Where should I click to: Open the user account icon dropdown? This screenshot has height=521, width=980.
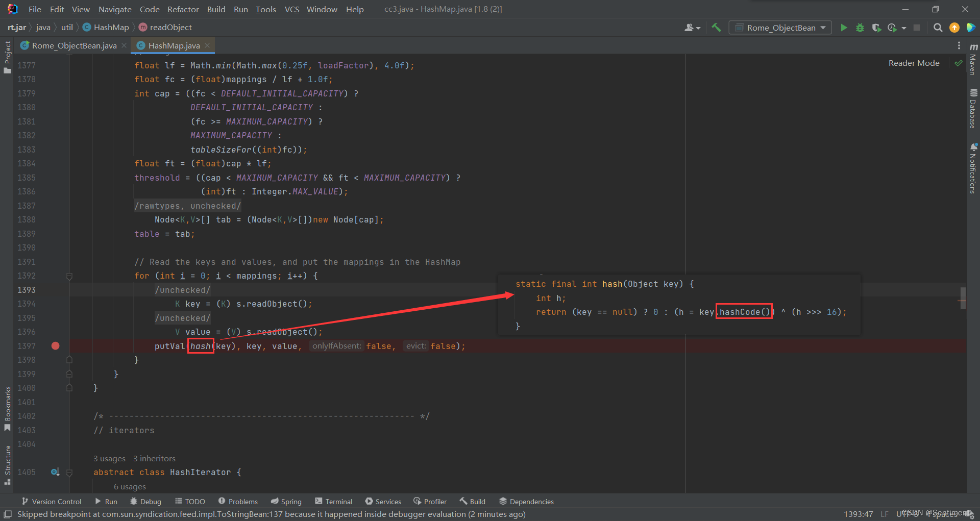(x=692, y=28)
